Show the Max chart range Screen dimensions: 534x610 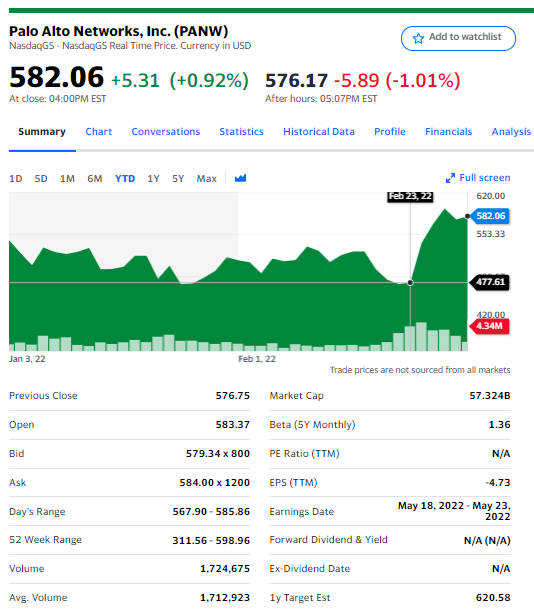point(207,179)
